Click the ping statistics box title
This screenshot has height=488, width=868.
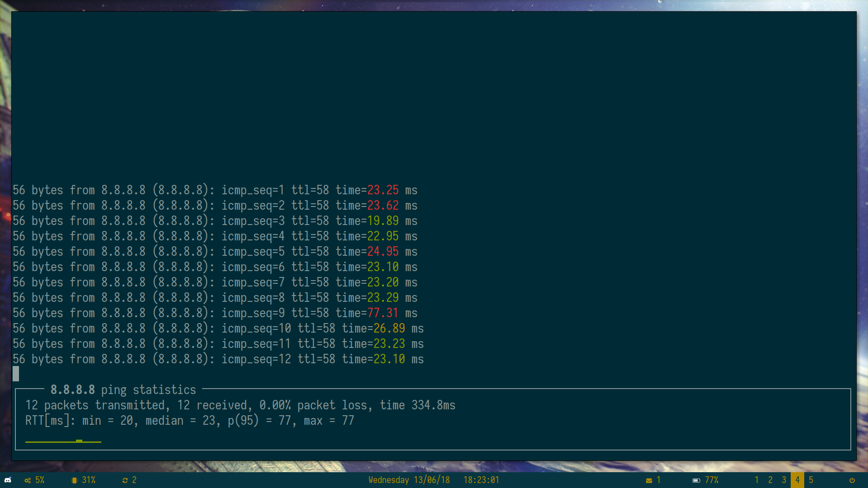pyautogui.click(x=123, y=389)
